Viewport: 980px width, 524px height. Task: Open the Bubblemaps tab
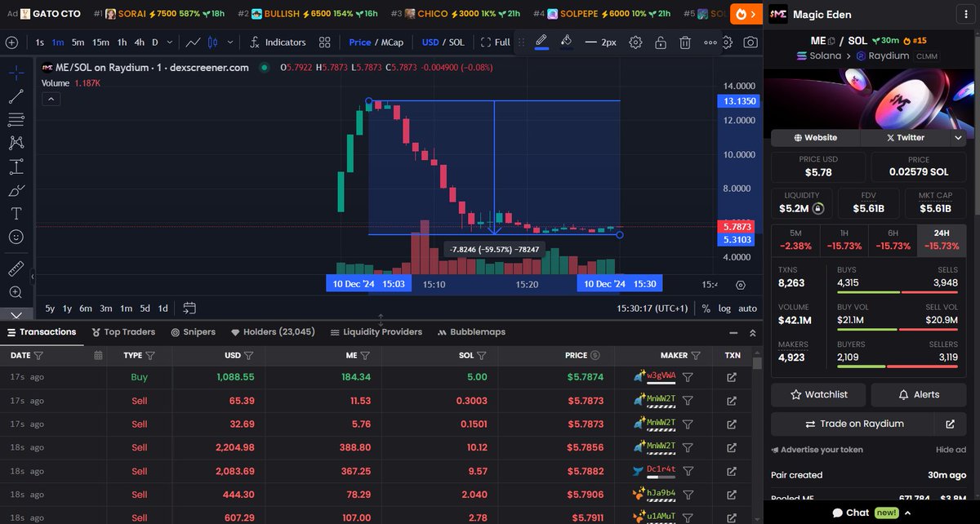pos(472,332)
